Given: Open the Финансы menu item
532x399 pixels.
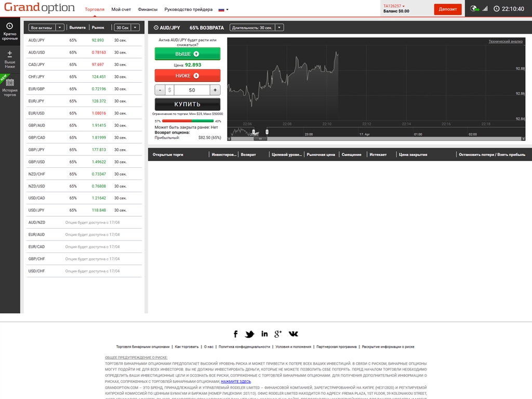Looking at the screenshot, I should point(148,10).
